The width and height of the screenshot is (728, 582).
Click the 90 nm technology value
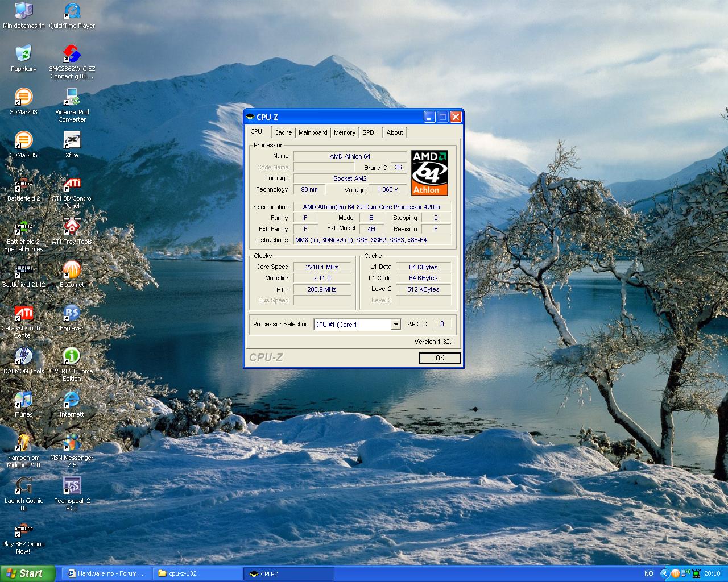click(309, 189)
